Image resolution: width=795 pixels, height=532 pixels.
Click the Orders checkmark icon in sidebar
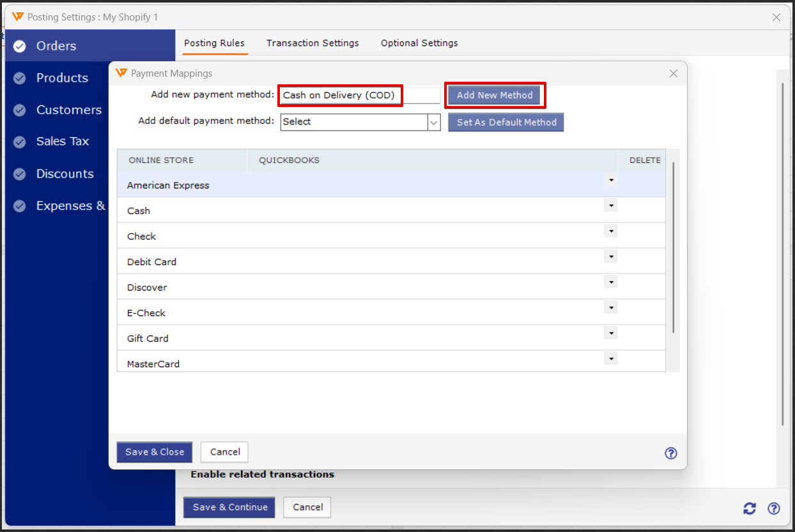20,46
